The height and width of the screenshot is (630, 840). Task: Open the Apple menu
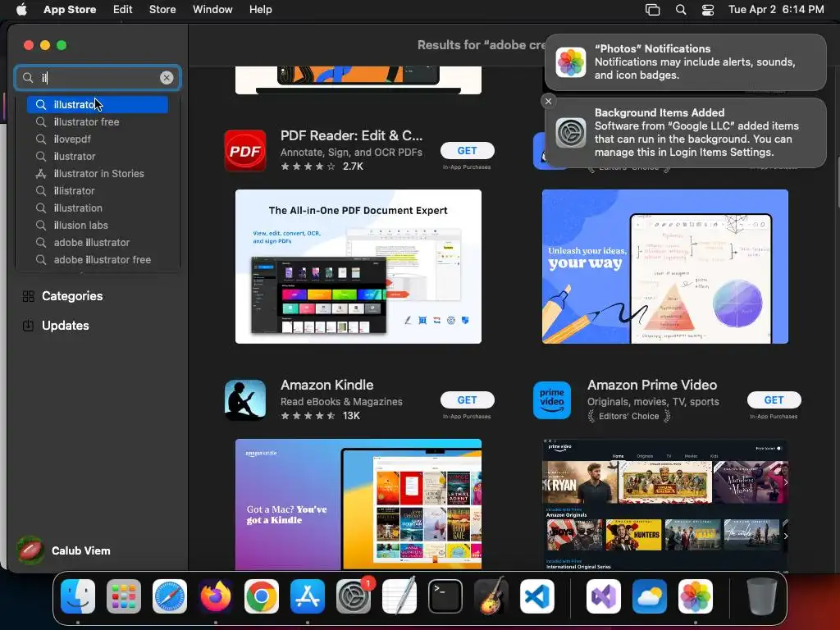(x=21, y=10)
